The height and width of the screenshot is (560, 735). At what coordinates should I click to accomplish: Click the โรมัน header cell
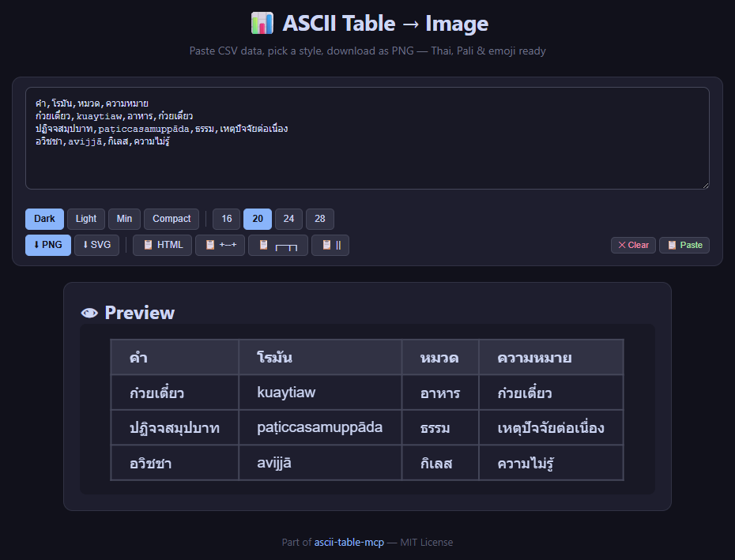320,358
